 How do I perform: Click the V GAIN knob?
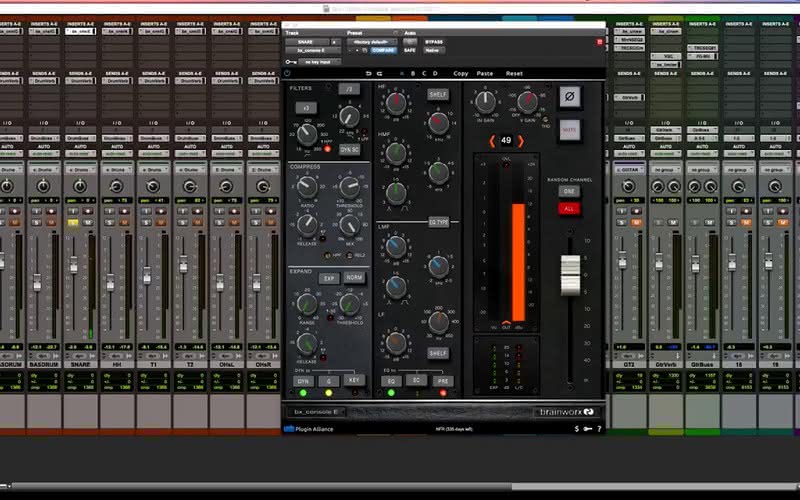point(527,102)
